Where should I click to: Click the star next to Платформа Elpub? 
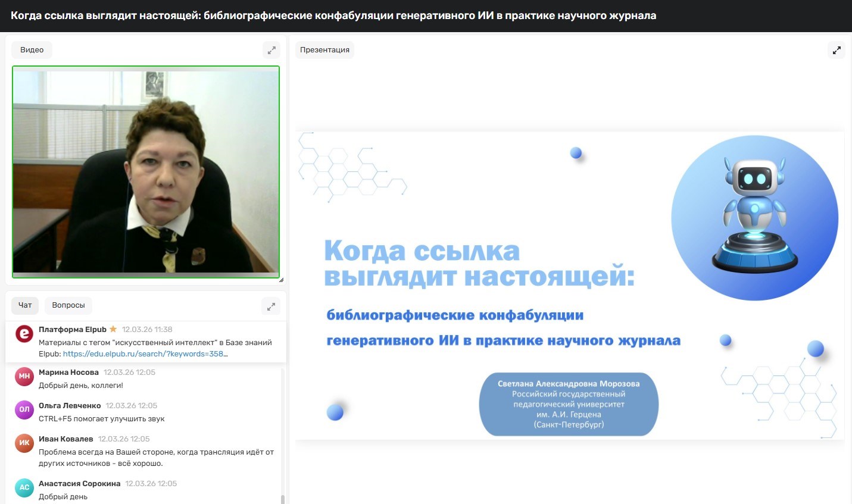coord(113,329)
